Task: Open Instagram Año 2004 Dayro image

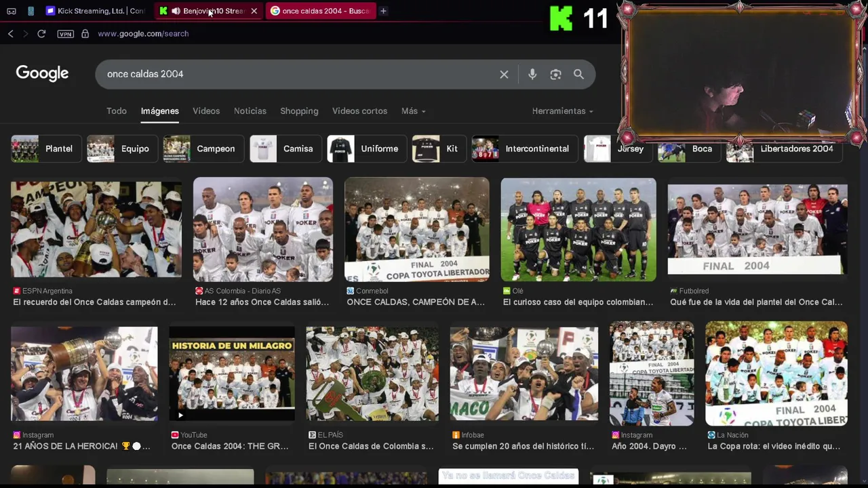Action: [652, 373]
